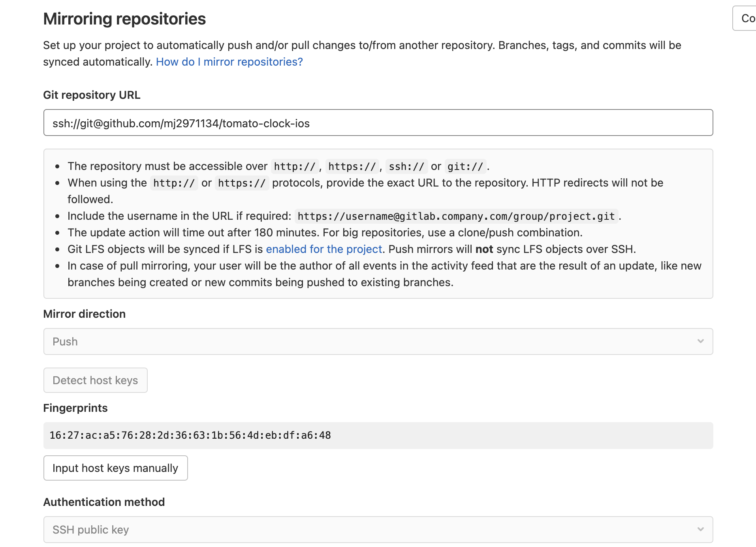Click the example gitlab.company.com URL code snippet
756x547 pixels.
(456, 216)
